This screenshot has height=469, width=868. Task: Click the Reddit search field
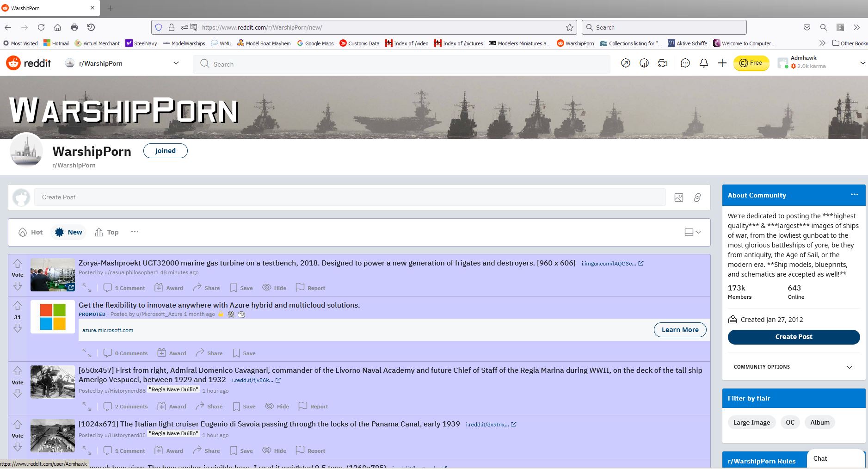coord(401,64)
